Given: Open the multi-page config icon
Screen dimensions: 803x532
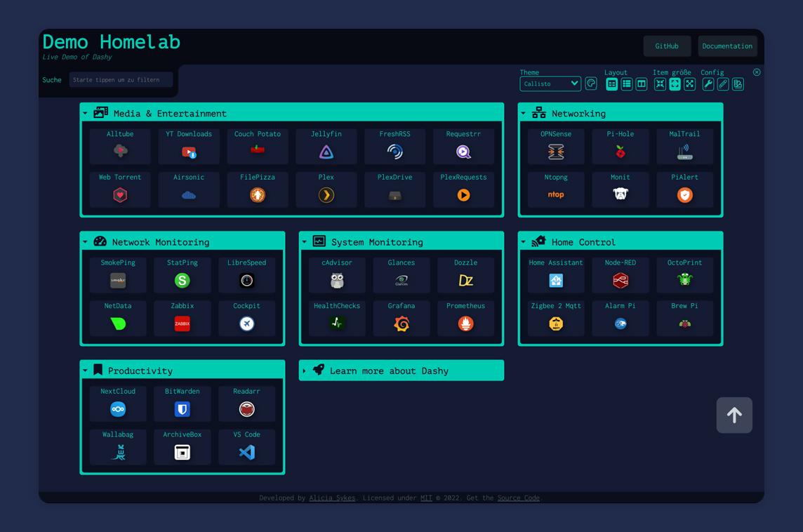Looking at the screenshot, I should point(738,84).
